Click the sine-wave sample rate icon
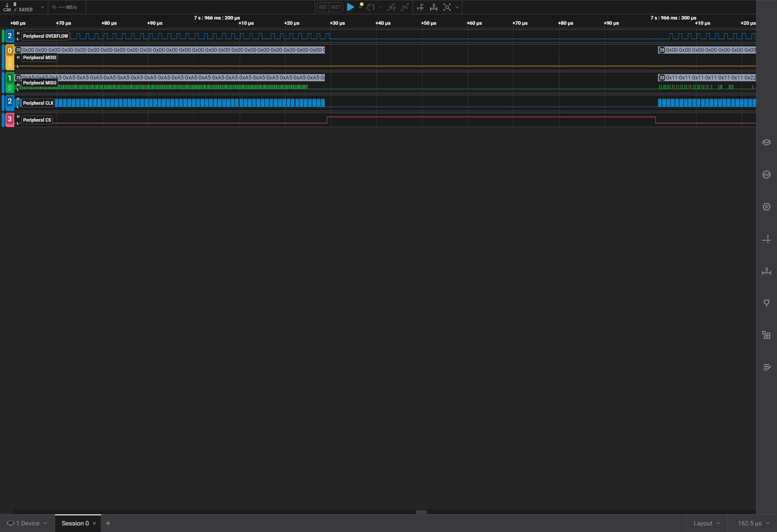Viewport: 777px width, 532px height. tap(54, 7)
